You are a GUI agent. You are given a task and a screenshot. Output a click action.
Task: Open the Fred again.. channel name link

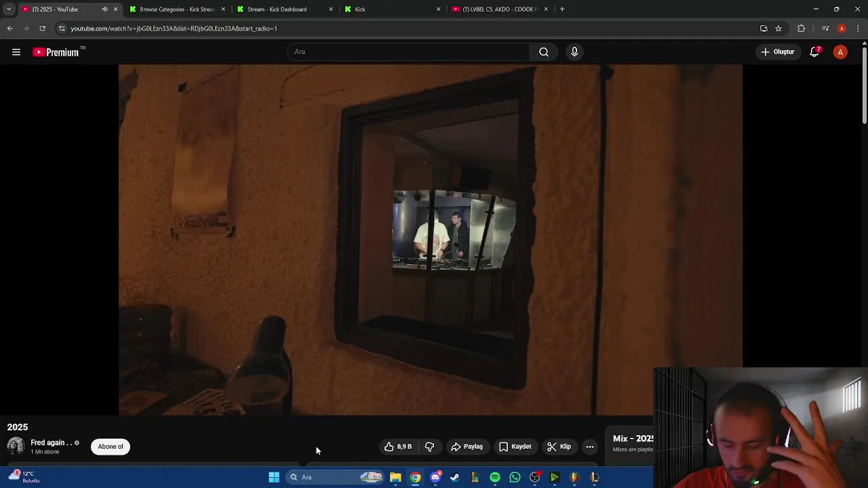click(x=51, y=443)
